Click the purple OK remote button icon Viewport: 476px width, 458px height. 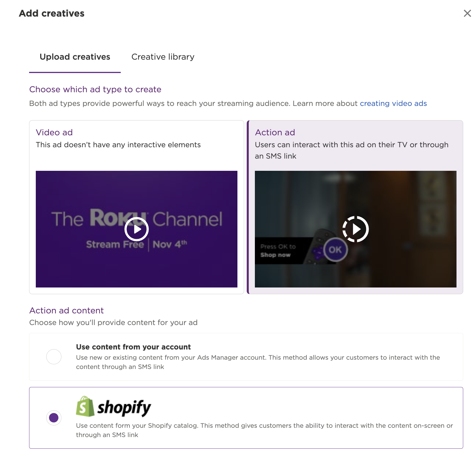click(x=335, y=250)
